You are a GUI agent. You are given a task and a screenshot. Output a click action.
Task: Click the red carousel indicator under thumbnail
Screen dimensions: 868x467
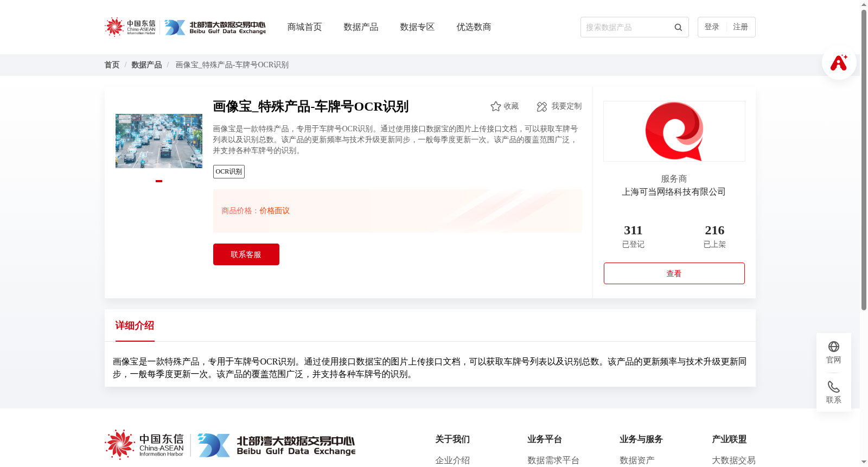(x=159, y=181)
